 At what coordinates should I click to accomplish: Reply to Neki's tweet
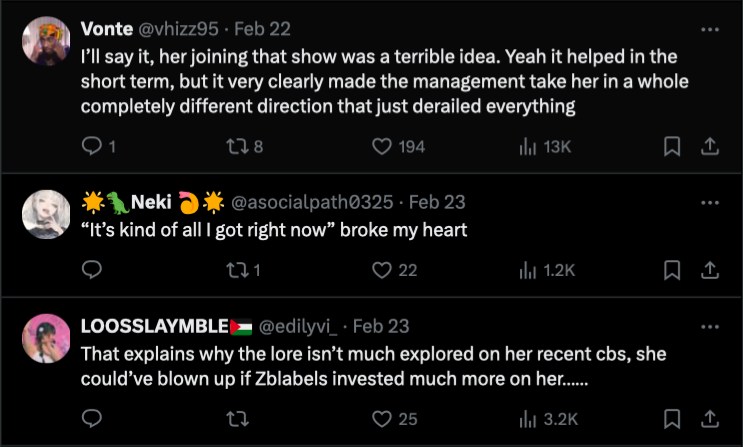92,270
